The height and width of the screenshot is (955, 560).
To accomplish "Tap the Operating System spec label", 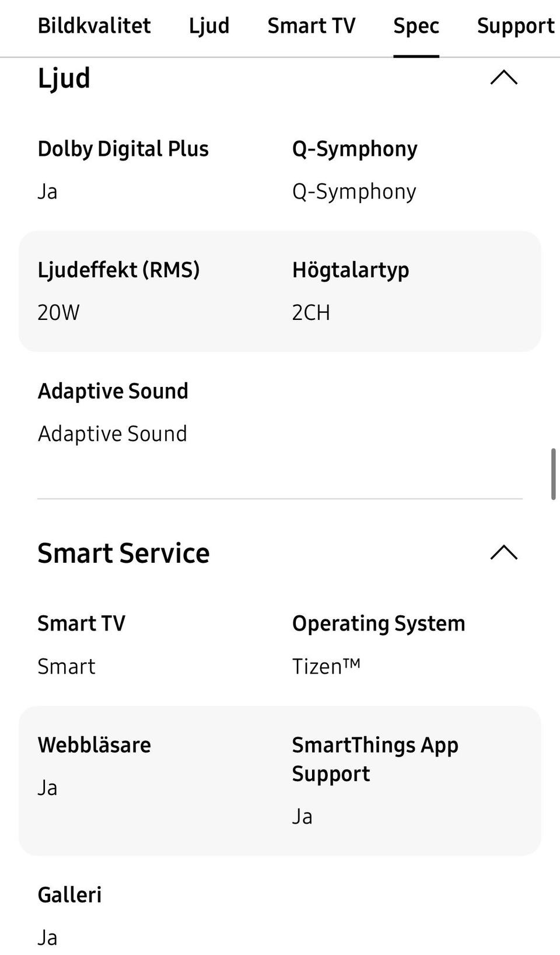I will [379, 623].
